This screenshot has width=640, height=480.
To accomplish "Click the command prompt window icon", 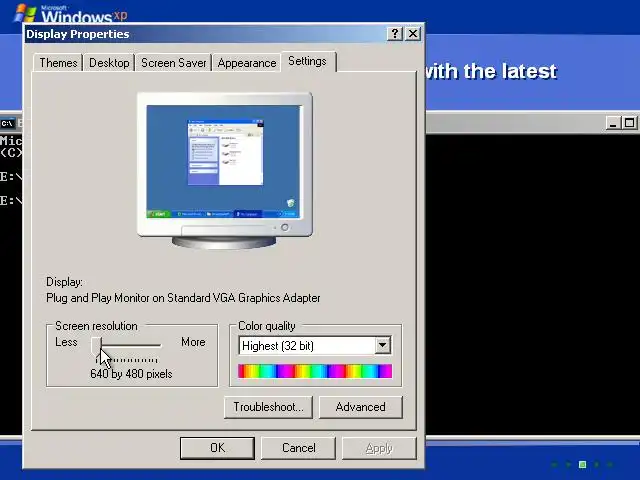I will point(7,122).
